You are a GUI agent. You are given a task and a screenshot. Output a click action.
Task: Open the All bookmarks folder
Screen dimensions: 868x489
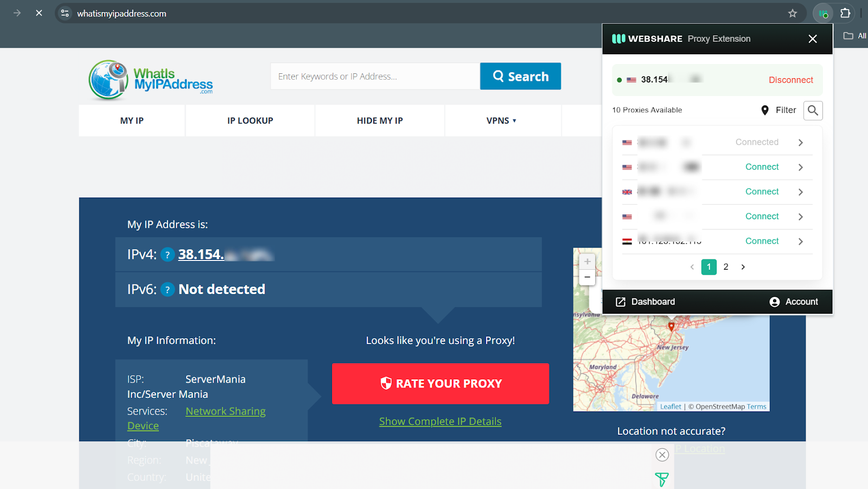[x=855, y=36]
